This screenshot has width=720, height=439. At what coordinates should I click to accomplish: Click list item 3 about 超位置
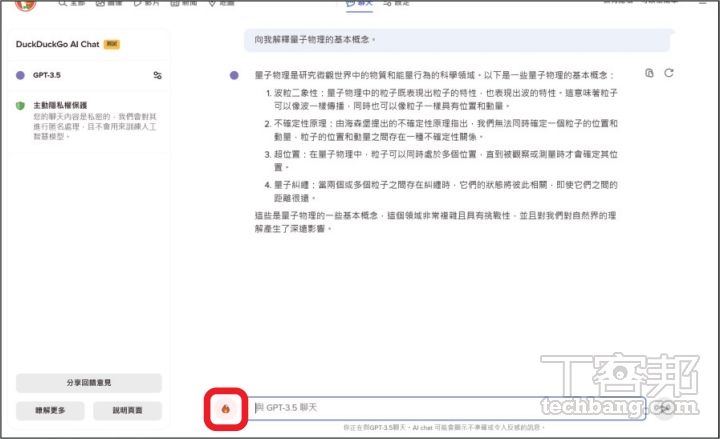click(x=441, y=160)
